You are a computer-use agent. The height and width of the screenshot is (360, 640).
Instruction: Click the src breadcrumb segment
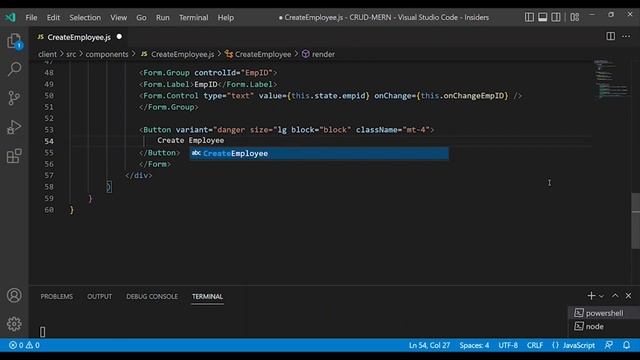click(x=71, y=54)
